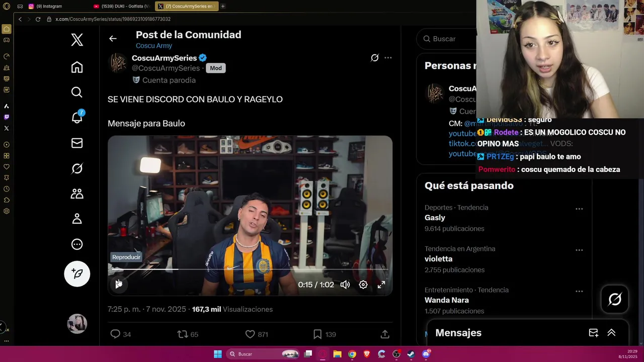Click the Mod badge
This screenshot has width=644, height=362.
pyautogui.click(x=216, y=68)
